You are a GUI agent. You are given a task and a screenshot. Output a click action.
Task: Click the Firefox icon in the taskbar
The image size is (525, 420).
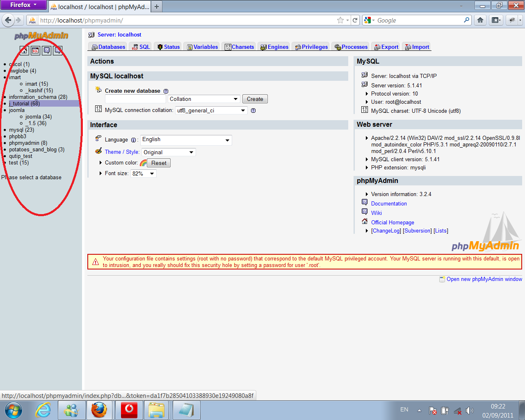[x=99, y=410]
